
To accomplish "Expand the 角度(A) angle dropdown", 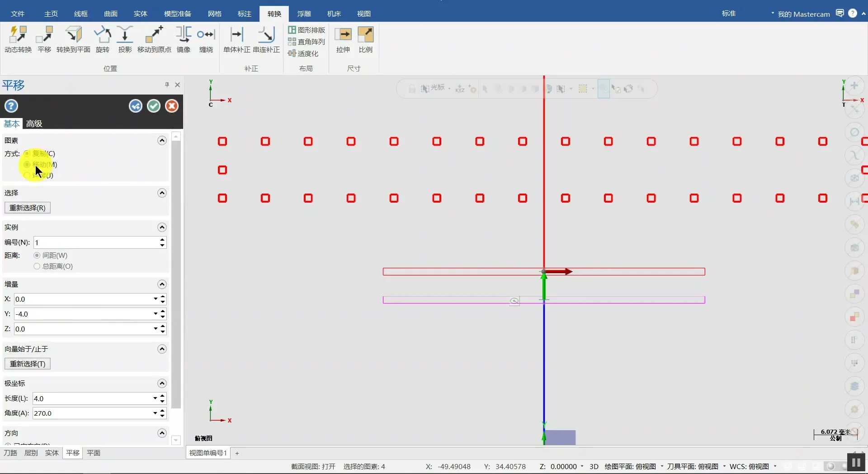I will 156,413.
